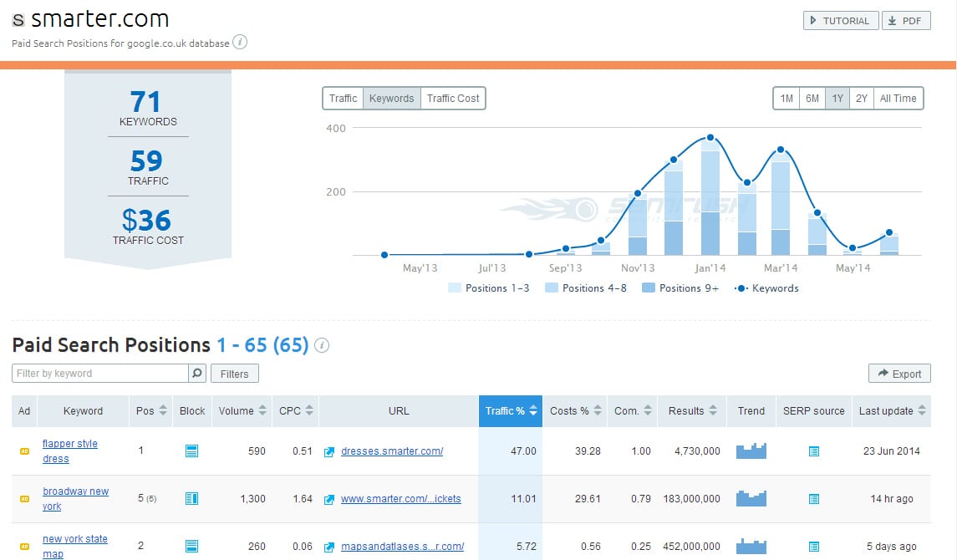Click block icon in broadway new york row

(191, 498)
